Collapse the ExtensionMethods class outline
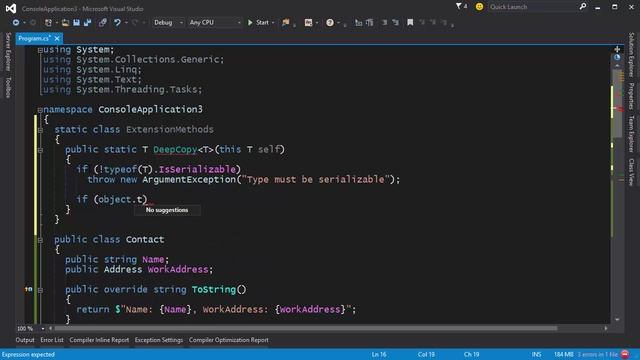This screenshot has width=640, height=360. pyautogui.click(x=40, y=130)
